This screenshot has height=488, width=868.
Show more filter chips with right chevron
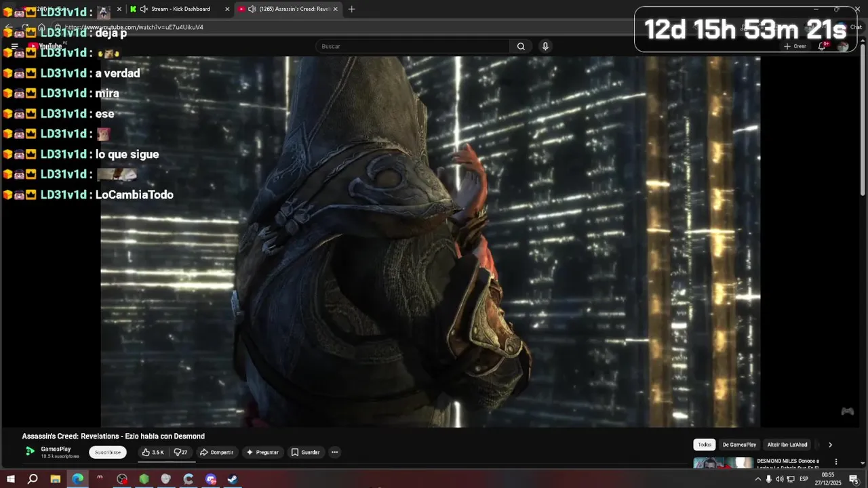tap(830, 445)
